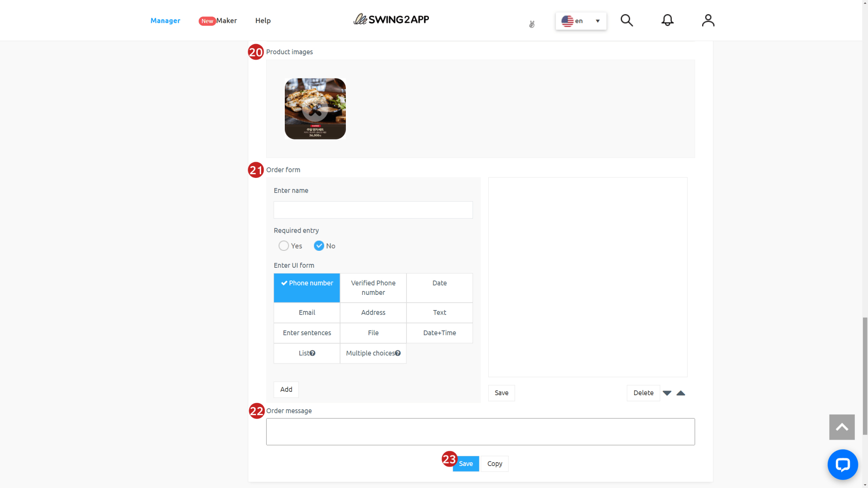Open the search from the top bar
This screenshot has height=488, width=868.
(x=626, y=20)
